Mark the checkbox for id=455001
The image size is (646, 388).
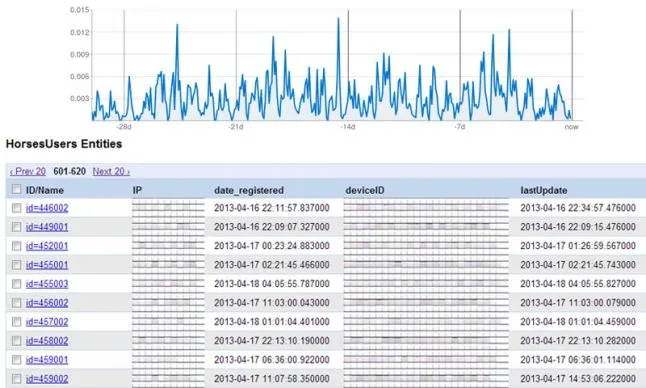16,265
